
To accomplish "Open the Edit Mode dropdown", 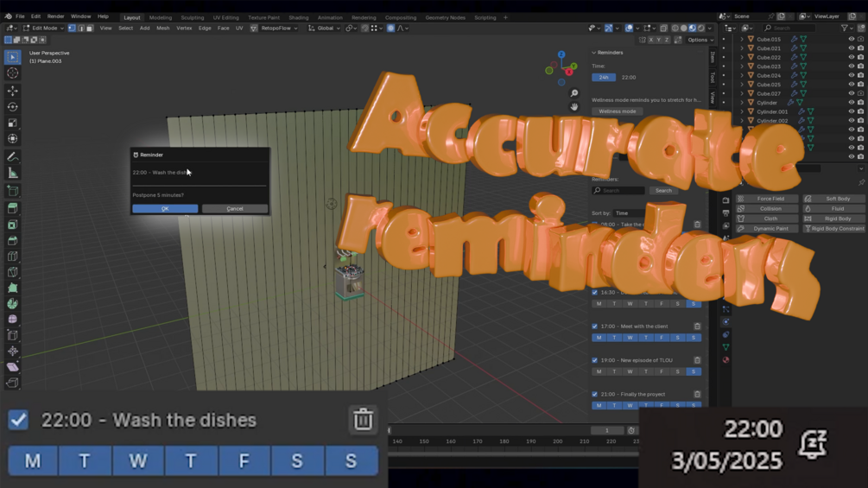I will pyautogui.click(x=44, y=29).
